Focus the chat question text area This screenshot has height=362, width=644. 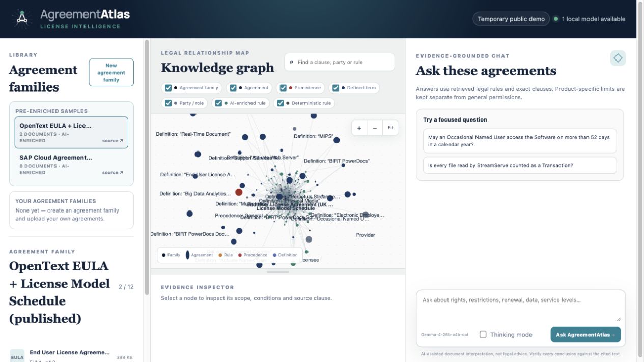tap(521, 307)
